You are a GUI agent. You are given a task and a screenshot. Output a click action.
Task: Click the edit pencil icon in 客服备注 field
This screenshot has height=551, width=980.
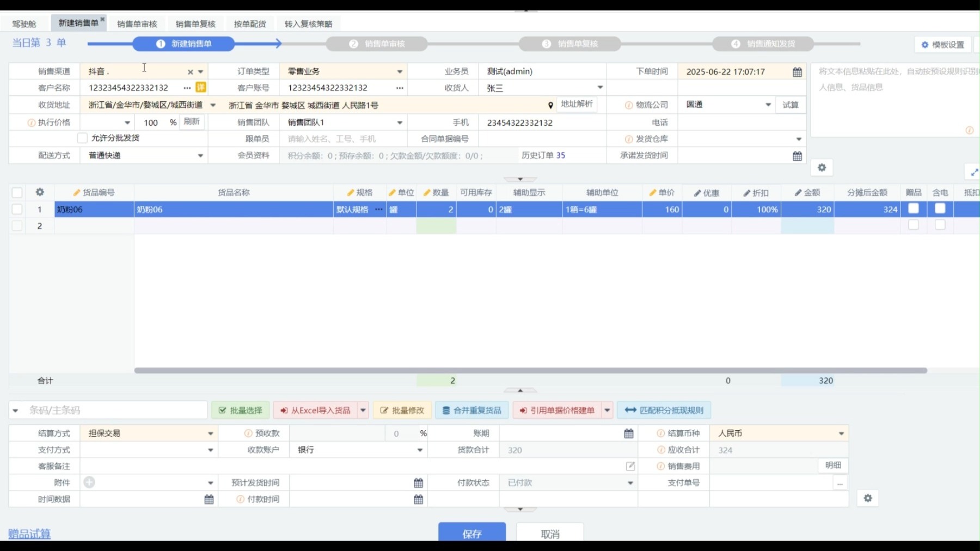coord(630,466)
